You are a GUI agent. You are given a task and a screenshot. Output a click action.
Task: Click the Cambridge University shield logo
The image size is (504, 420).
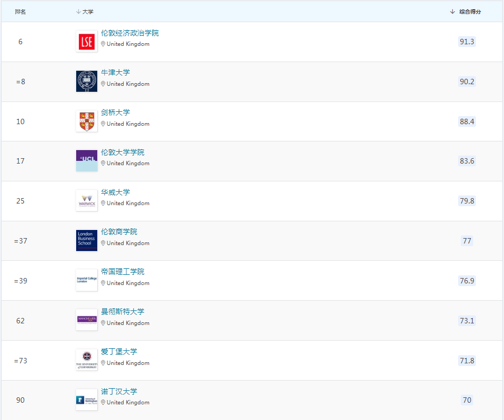[x=86, y=121]
